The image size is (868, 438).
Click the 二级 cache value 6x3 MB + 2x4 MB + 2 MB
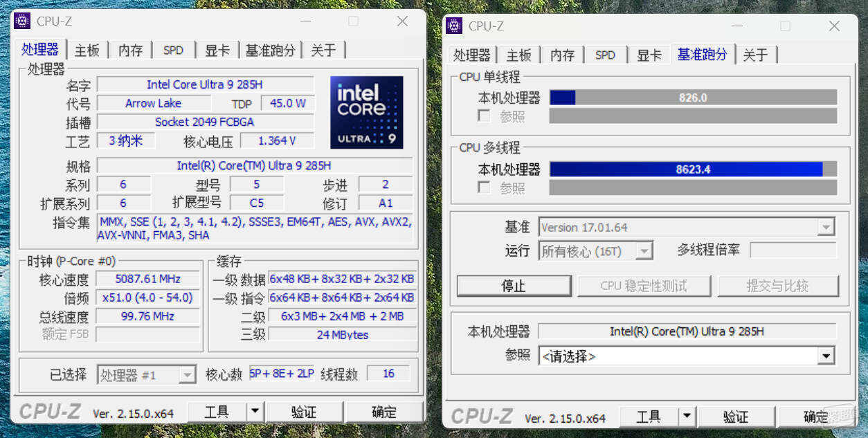coord(343,316)
